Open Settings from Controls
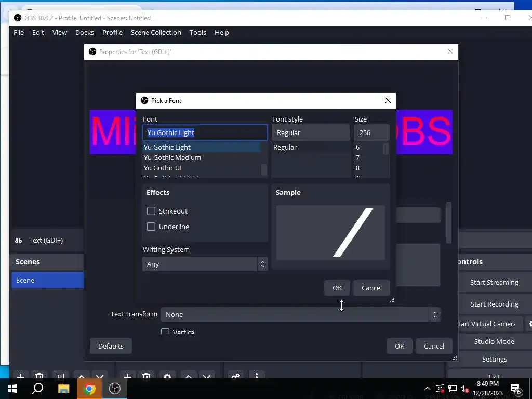Screen dimensions: 532x399 (x=494, y=359)
